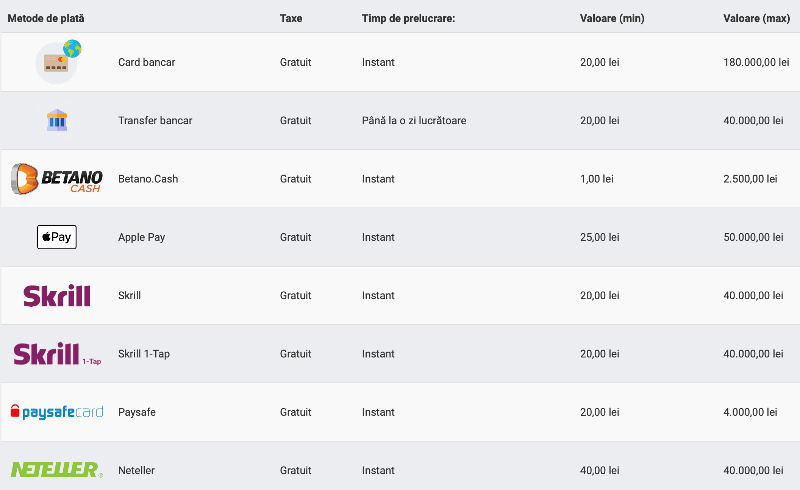Click the Skrill 1-Tap logo

57,354
